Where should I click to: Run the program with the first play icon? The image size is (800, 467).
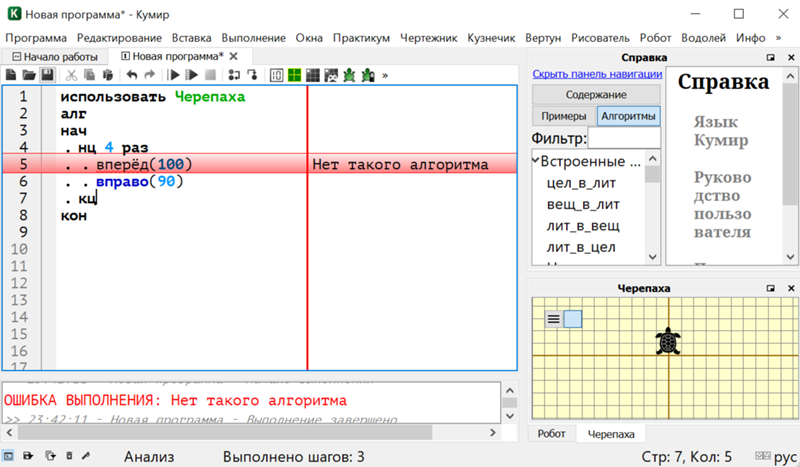pos(173,75)
